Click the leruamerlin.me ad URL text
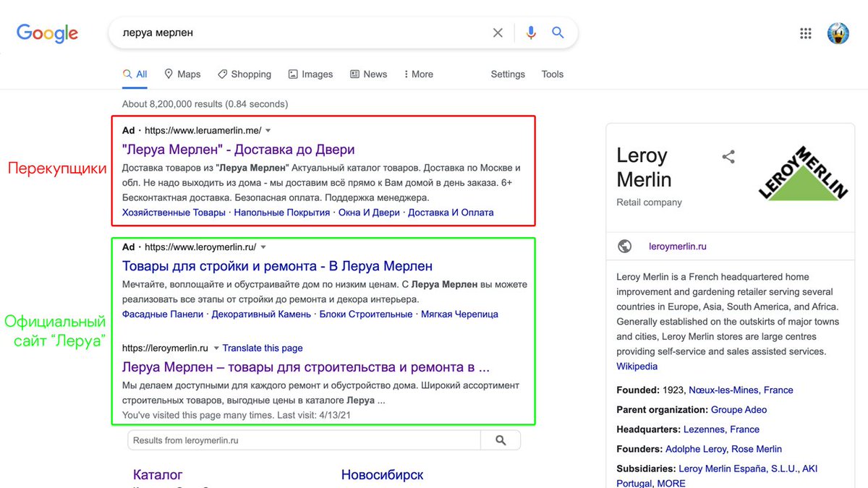 click(203, 131)
